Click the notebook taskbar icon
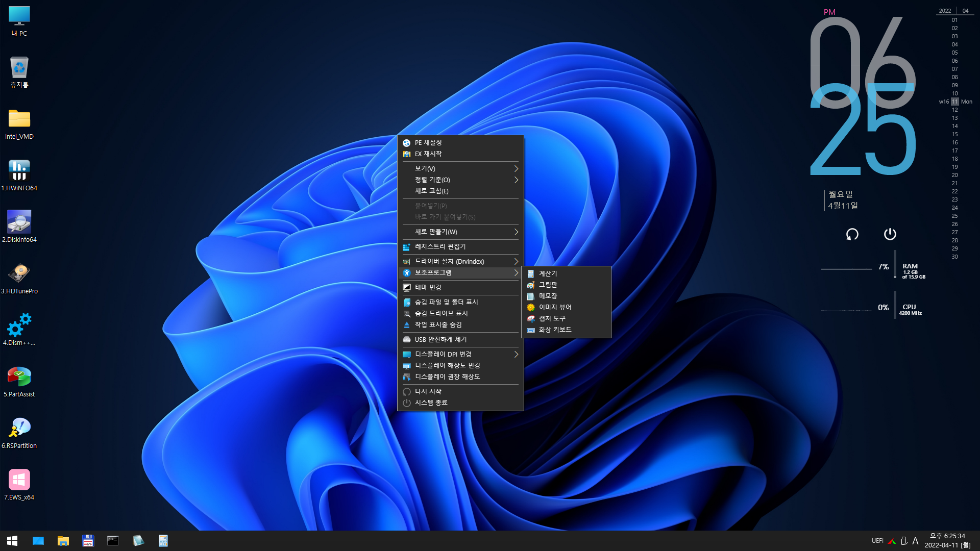Screen dimensions: 980x551 click(x=138, y=541)
